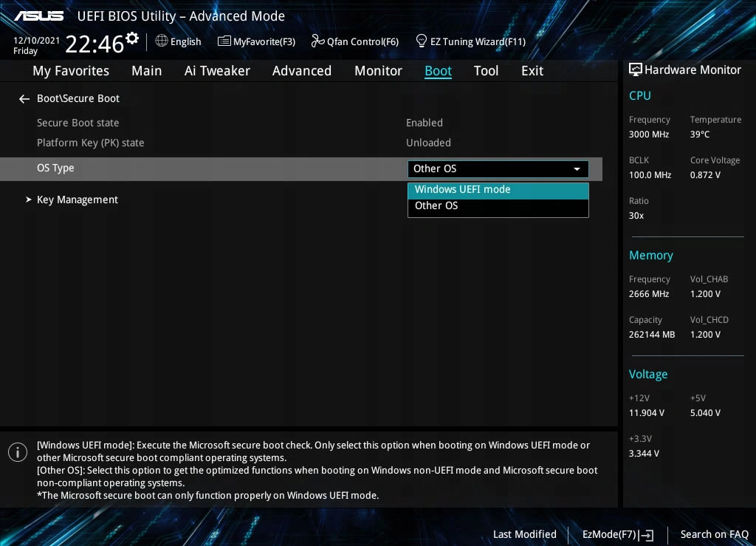Click the Core Voltage value 0.872 V
The width and height of the screenshot is (756, 546).
pyautogui.click(x=705, y=175)
